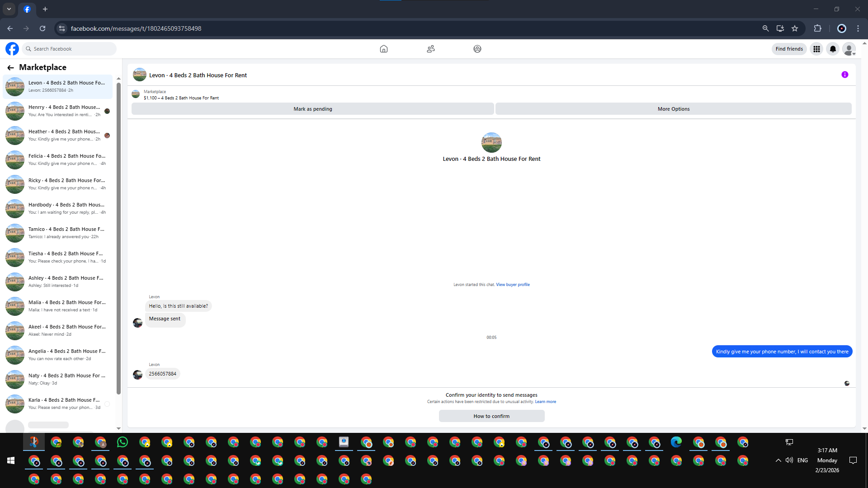Show hidden system tray icons
This screenshot has height=488, width=868.
778,460
